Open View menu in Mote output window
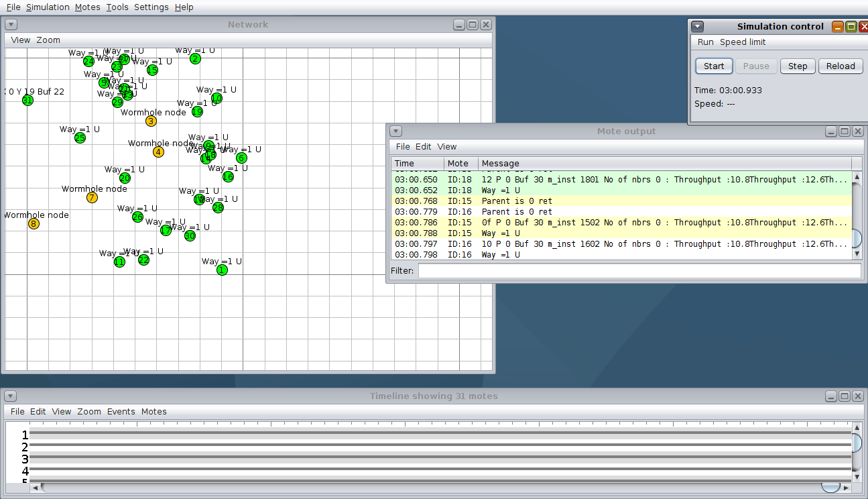Image resolution: width=868 pixels, height=499 pixels. [x=447, y=147]
